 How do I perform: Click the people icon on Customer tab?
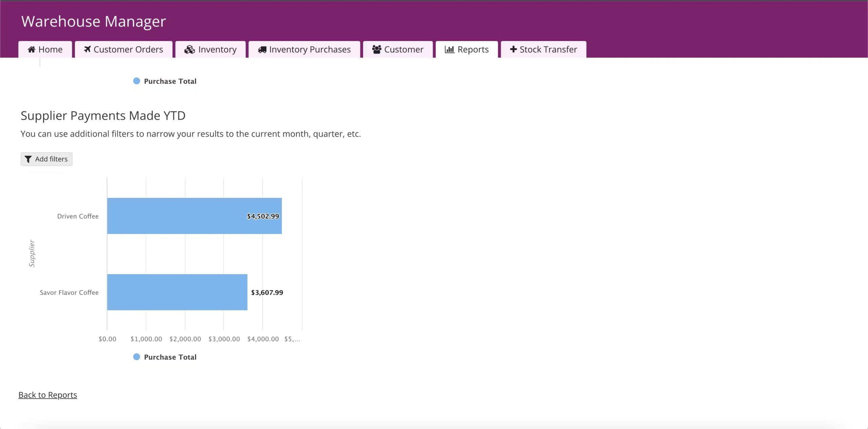coord(377,49)
